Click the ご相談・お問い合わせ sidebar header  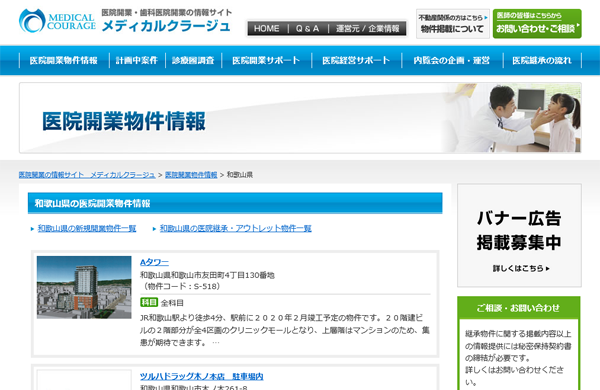[518, 308]
